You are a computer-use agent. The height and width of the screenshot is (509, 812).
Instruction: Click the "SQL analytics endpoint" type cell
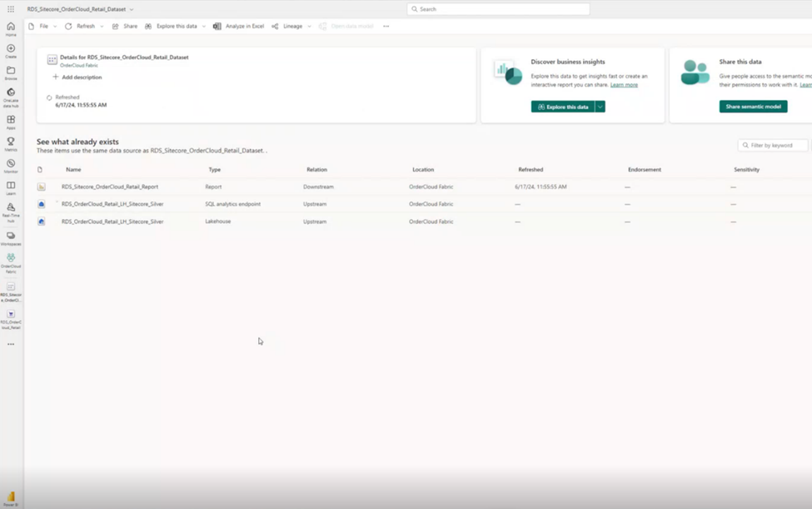point(233,204)
